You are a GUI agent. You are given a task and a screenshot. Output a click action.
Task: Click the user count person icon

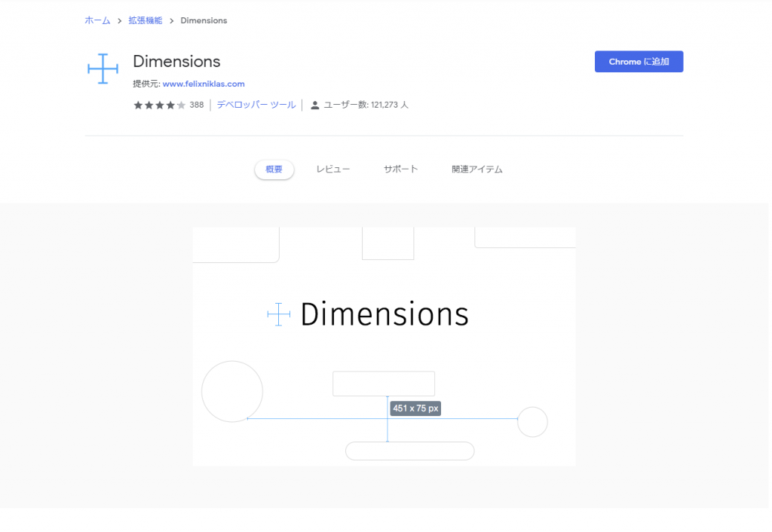[314, 105]
